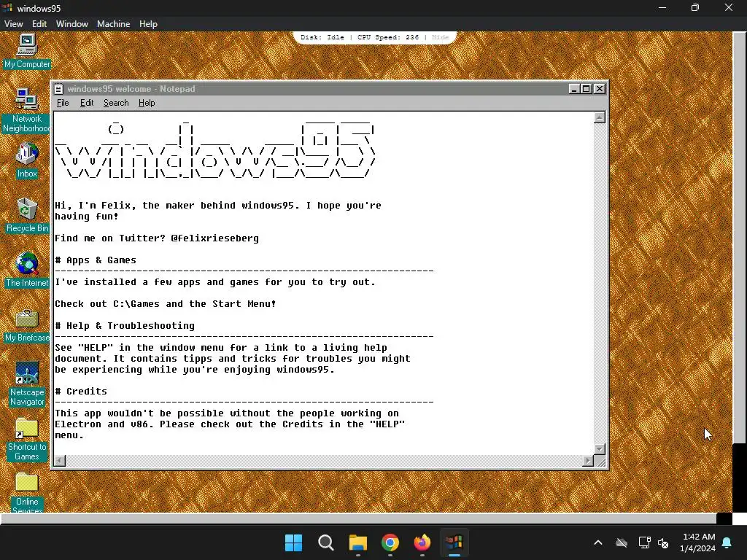Launch The Internet desktop icon
The width and height of the screenshot is (747, 560).
[27, 270]
